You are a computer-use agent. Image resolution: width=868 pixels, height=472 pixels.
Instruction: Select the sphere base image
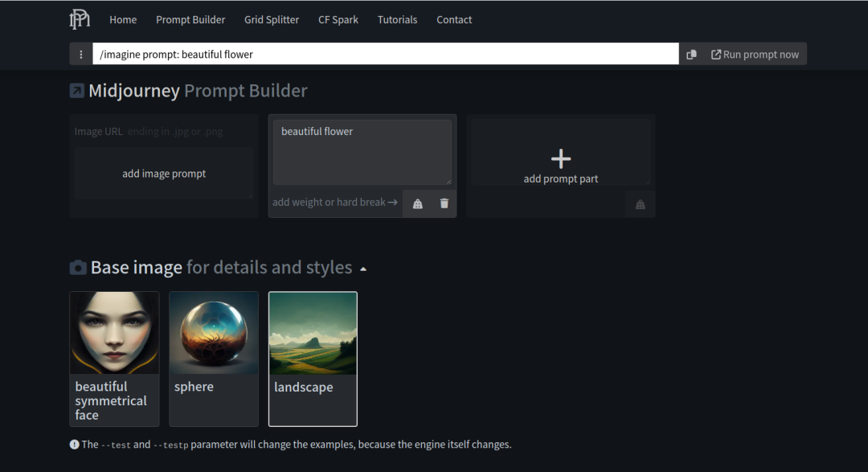click(x=214, y=359)
